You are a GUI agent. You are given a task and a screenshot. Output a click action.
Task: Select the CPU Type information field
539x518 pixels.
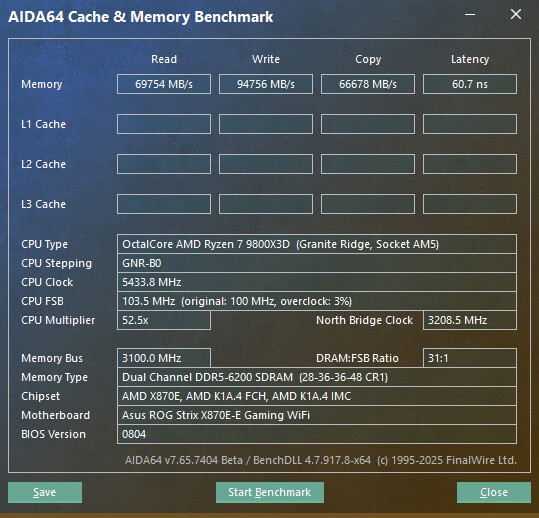(x=317, y=244)
